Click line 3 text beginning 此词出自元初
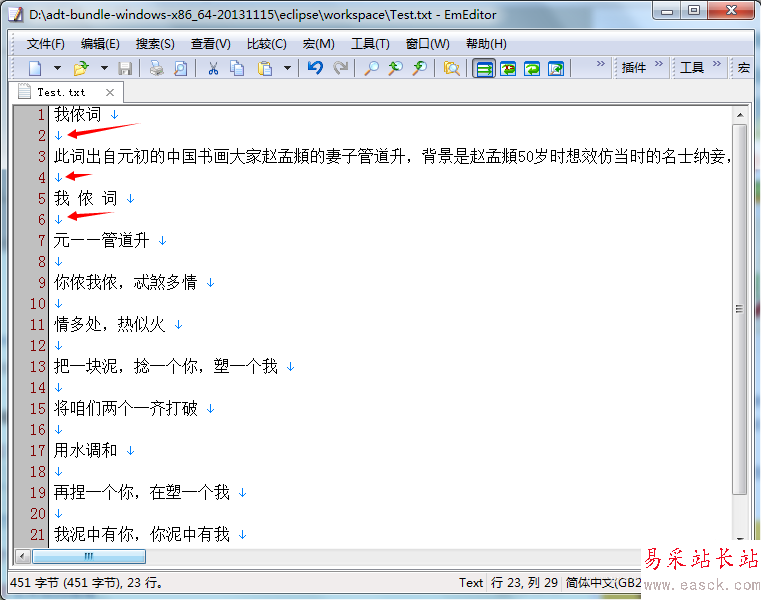This screenshot has width=761, height=600. coord(392,156)
